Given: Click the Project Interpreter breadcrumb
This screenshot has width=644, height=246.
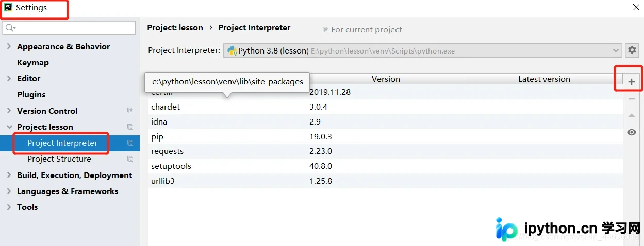Looking at the screenshot, I should tap(254, 28).
